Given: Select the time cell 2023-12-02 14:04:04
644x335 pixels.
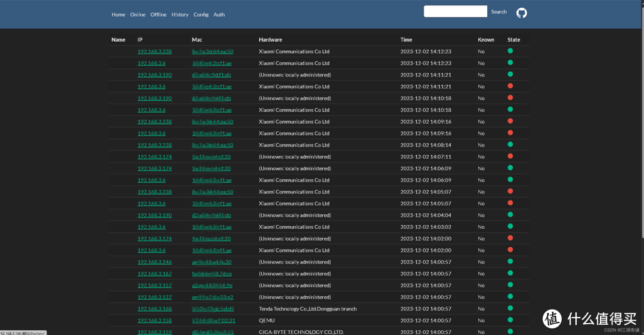Looking at the screenshot, I should (426, 215).
